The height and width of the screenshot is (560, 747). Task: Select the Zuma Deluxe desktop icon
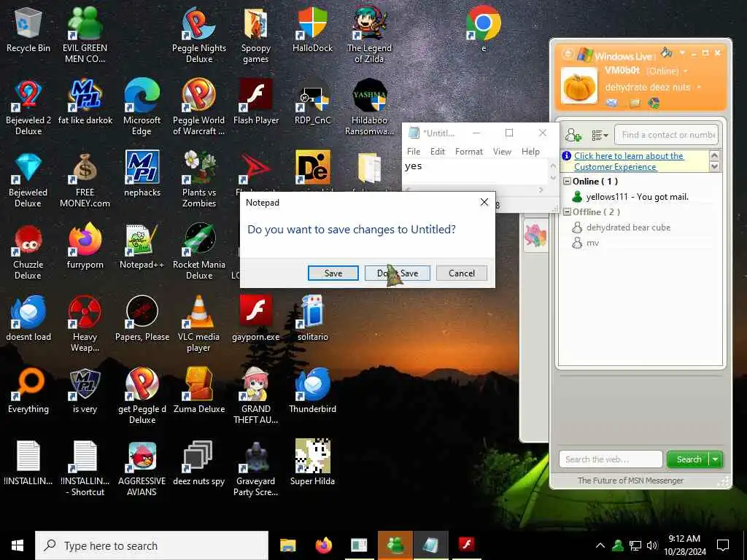click(198, 391)
